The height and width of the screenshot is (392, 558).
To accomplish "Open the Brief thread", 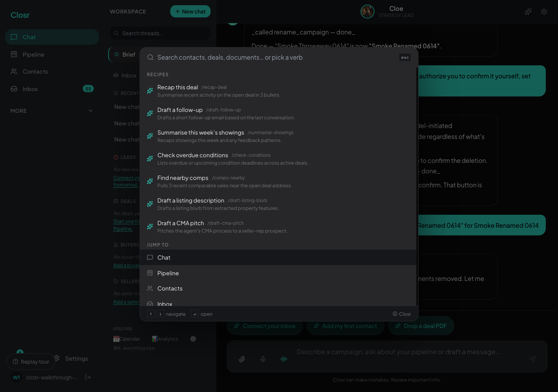I will [124, 54].
